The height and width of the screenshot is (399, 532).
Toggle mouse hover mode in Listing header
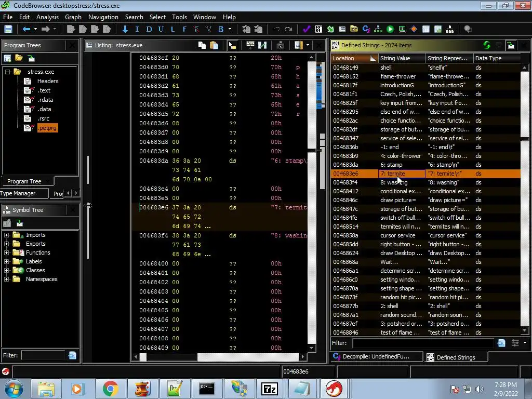232,45
